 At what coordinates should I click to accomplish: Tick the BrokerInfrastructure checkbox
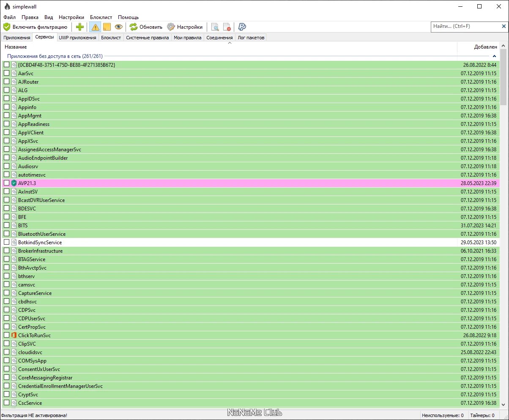6,251
